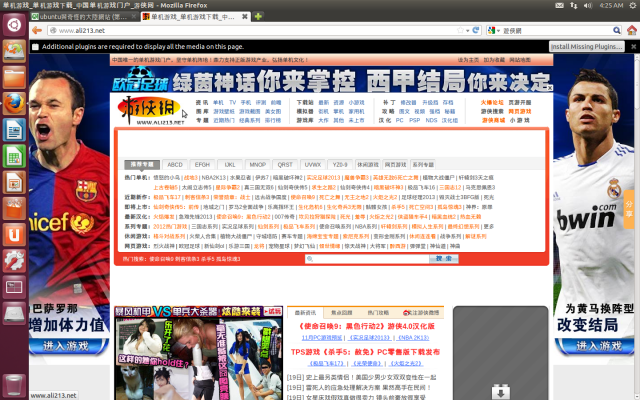This screenshot has width=640, height=400.
Task: Click Firefox icon in launcher
Action: tap(14, 103)
